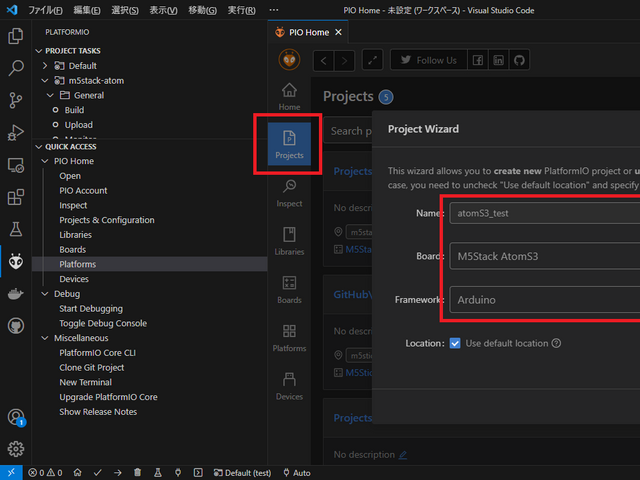Image resolution: width=640 pixels, height=480 pixels.
Task: Click PlatformIO Test flask in status bar
Action: tap(158, 473)
